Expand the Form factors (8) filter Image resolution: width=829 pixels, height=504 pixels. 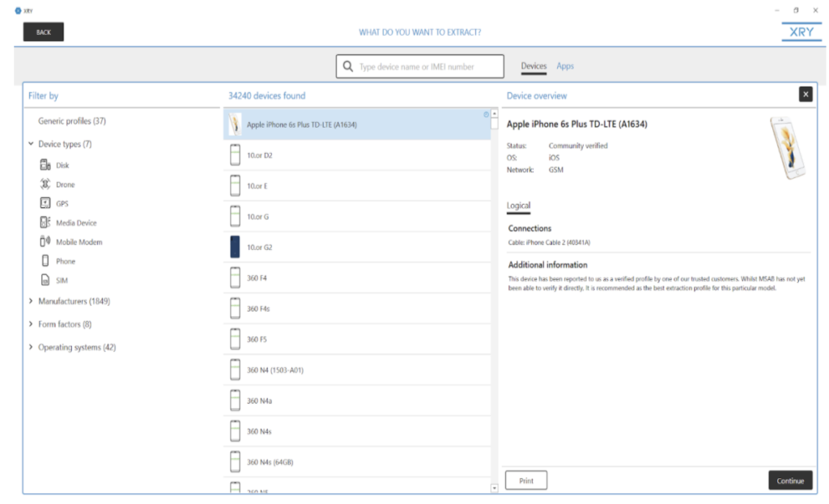pyautogui.click(x=31, y=324)
